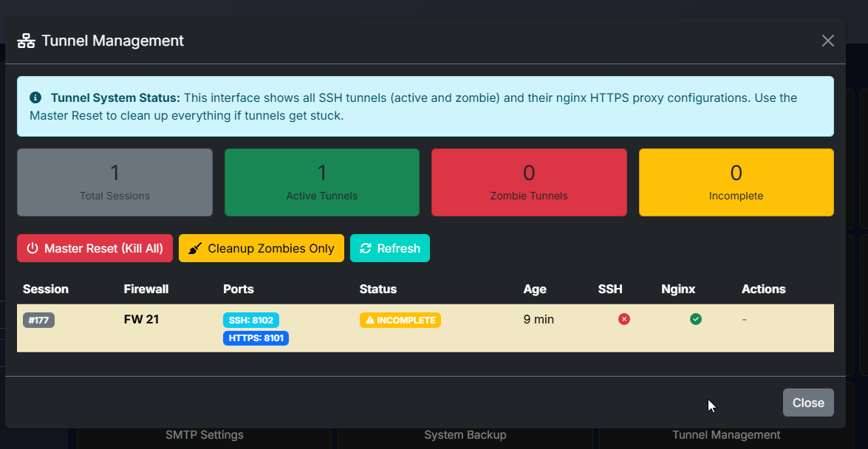Image resolution: width=868 pixels, height=449 pixels.
Task: Select the #177 session badge
Action: [38, 320]
